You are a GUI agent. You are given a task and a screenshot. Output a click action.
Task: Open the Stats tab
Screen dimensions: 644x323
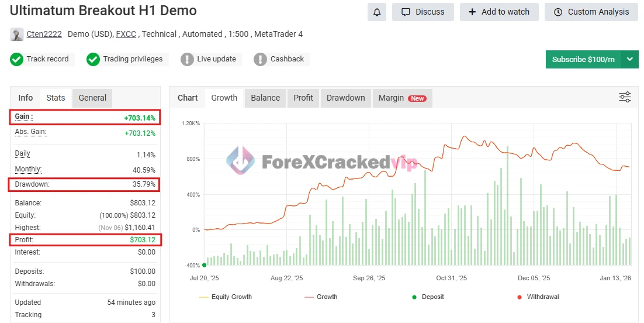pos(56,98)
